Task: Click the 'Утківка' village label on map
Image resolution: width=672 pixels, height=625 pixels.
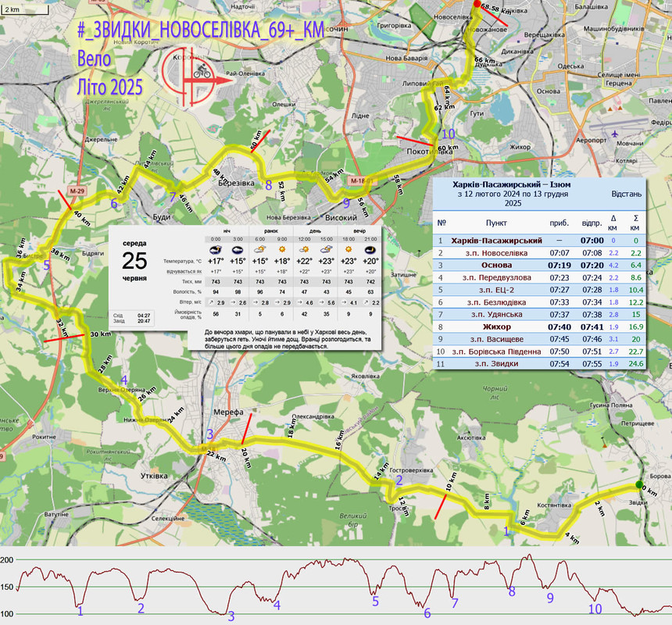Action: coord(154,476)
